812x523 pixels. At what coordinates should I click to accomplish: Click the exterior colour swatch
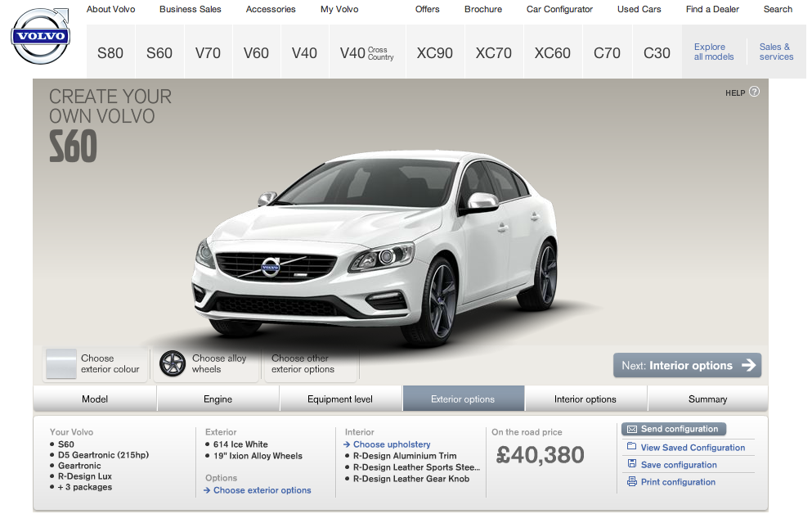pos(61,363)
